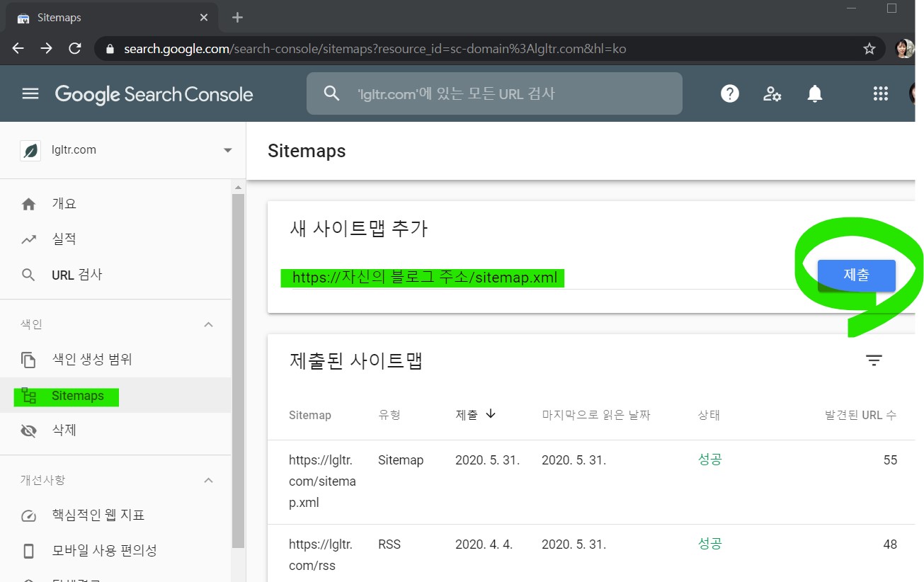Viewport: 924px width, 582px height.
Task: Click the Coverage pages icon
Action: click(28, 360)
